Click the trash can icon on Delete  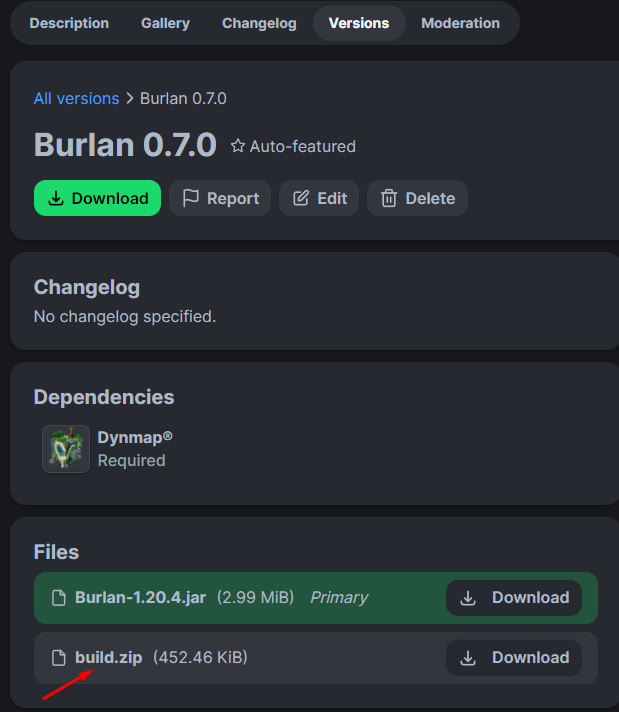click(x=389, y=198)
